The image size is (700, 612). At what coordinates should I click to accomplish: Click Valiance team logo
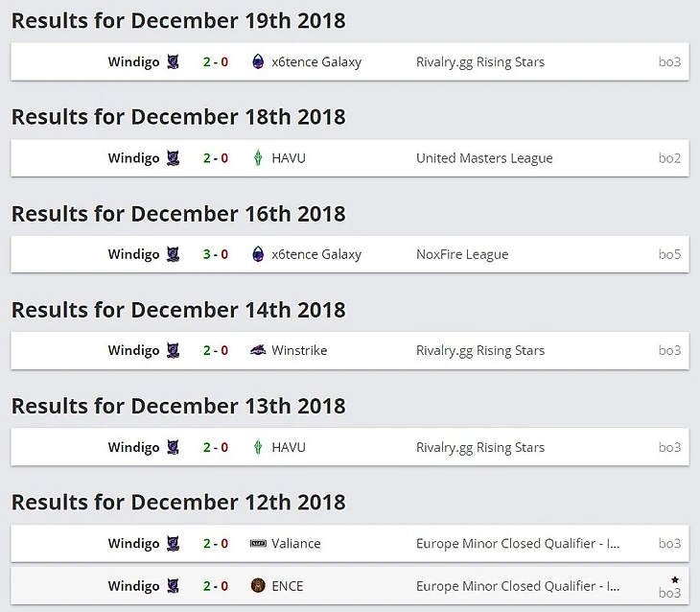click(x=257, y=544)
